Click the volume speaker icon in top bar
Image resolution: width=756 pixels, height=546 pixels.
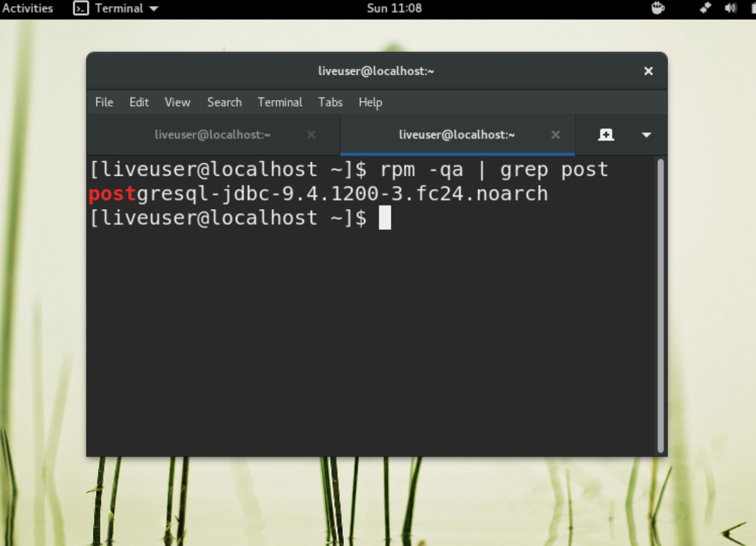(731, 8)
